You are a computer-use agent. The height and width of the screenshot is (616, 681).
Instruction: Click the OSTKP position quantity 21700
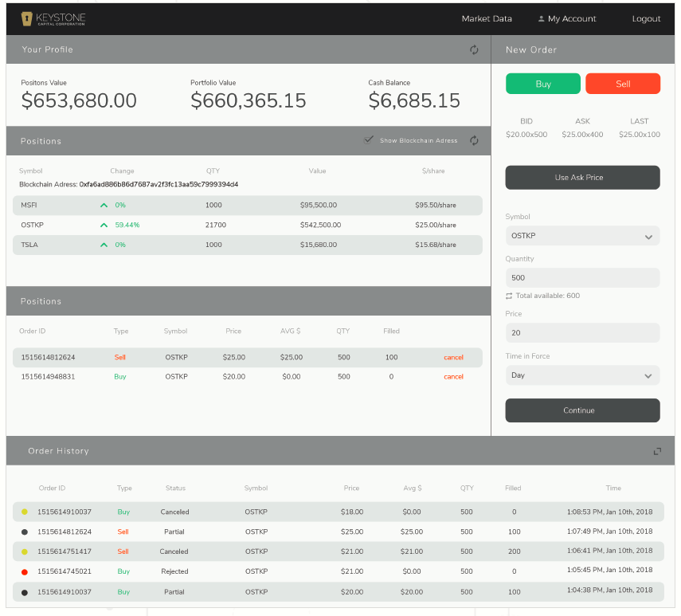(x=216, y=225)
